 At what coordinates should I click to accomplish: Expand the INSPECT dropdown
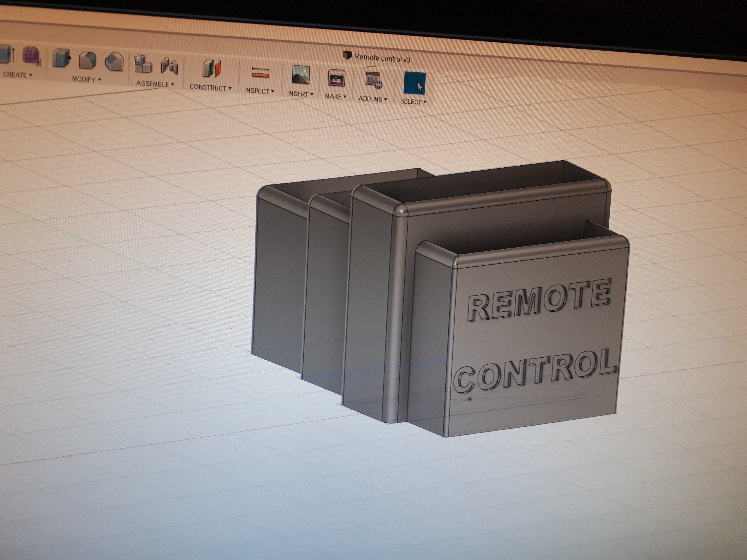click(259, 91)
